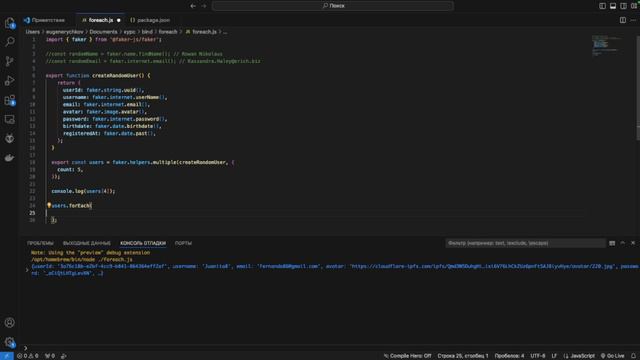The width and height of the screenshot is (640, 360).
Task: Change the JavaScript language mode
Action: click(x=579, y=356)
